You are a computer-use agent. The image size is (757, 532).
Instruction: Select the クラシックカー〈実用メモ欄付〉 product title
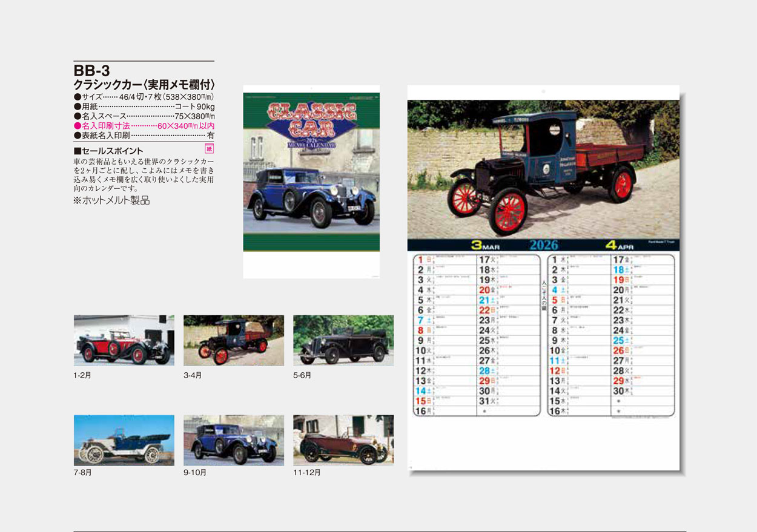tap(144, 85)
